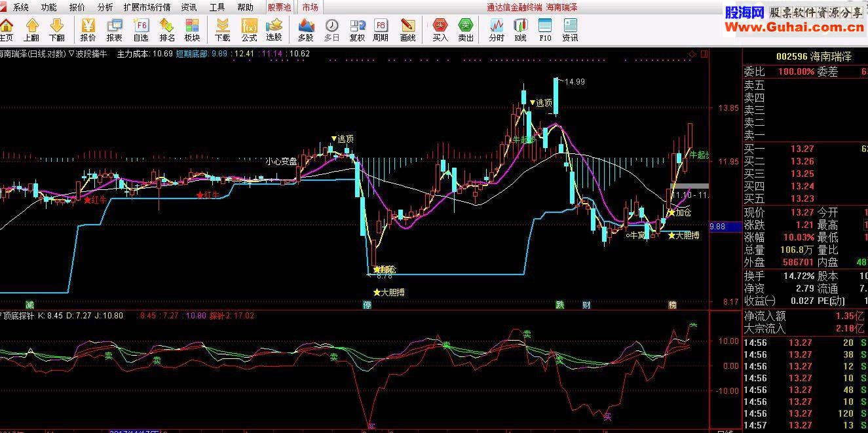Click the 多股 multi-stock icon
The width and height of the screenshot is (868, 433).
[306, 30]
